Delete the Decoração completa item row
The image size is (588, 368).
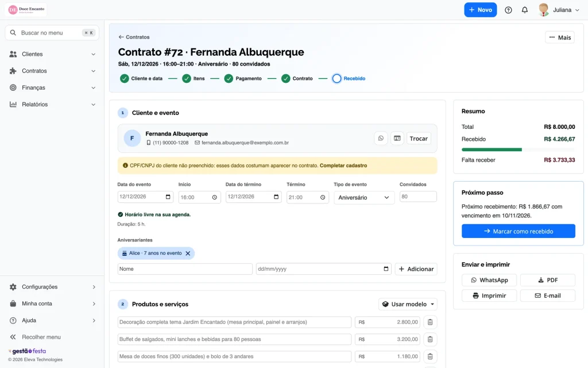click(430, 322)
